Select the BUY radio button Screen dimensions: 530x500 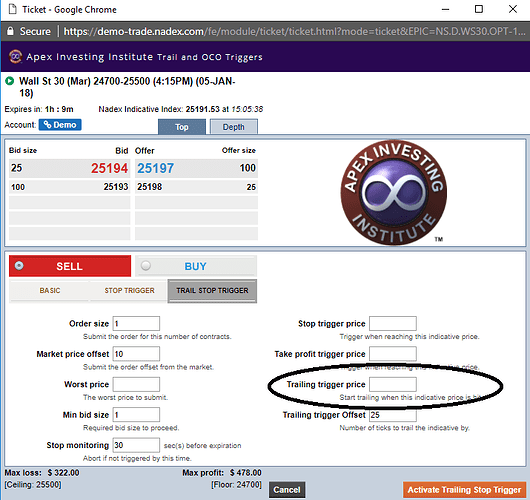point(146,266)
